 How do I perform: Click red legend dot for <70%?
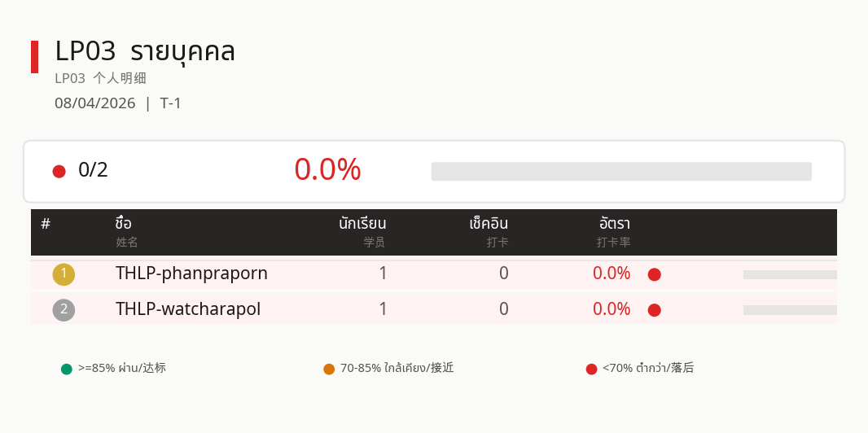(x=591, y=369)
